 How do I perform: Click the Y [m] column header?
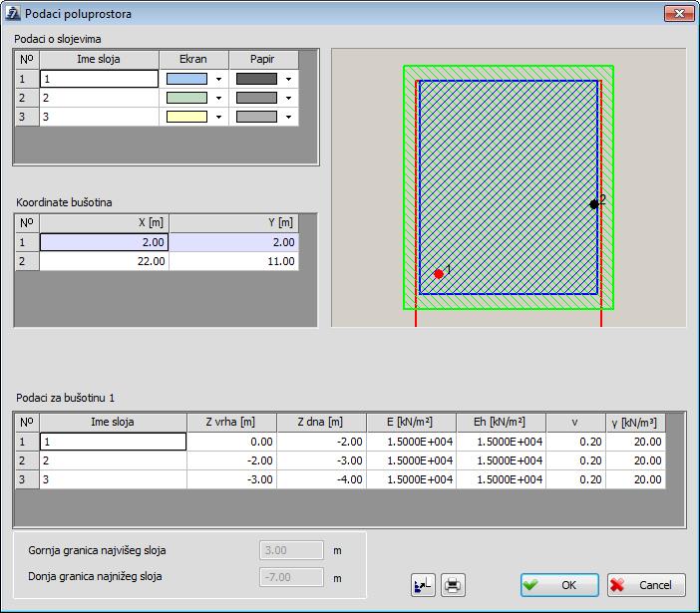click(x=234, y=222)
